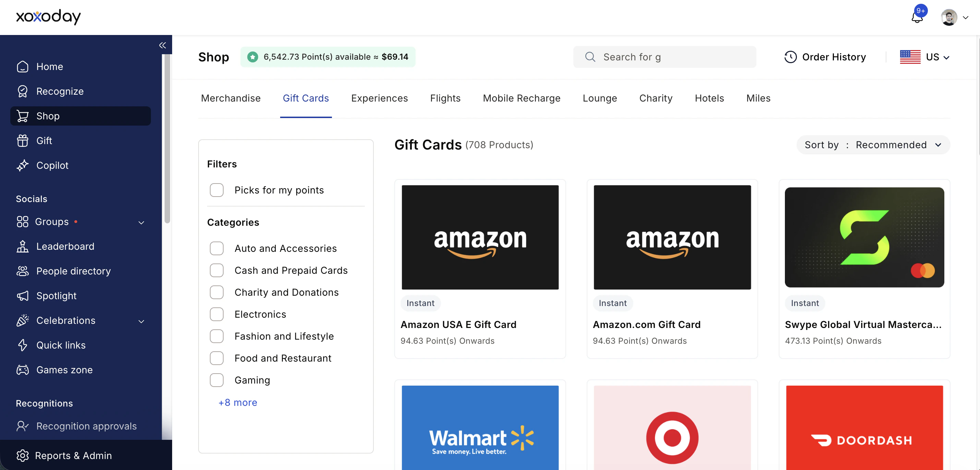Check the Electronics category
The width and height of the screenshot is (980, 470).
[x=216, y=315]
